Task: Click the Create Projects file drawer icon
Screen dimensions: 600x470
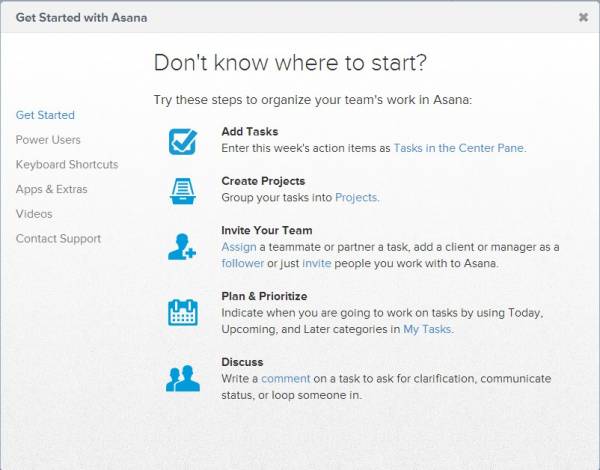Action: 183,191
